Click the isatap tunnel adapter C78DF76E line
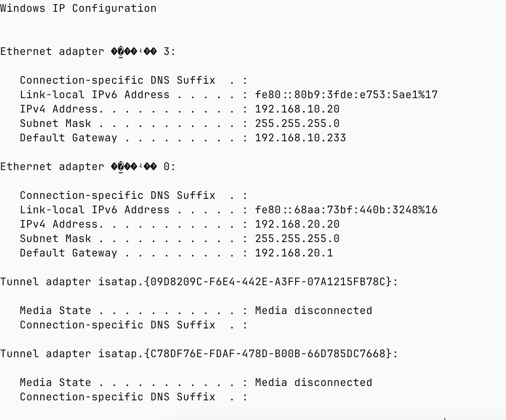Image resolution: width=506 pixels, height=420 pixels. 199,354
